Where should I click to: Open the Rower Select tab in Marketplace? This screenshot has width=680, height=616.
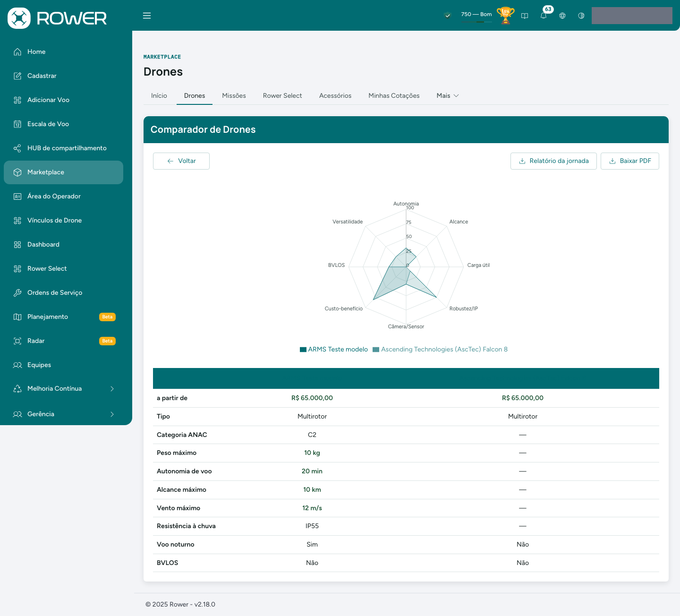282,96
